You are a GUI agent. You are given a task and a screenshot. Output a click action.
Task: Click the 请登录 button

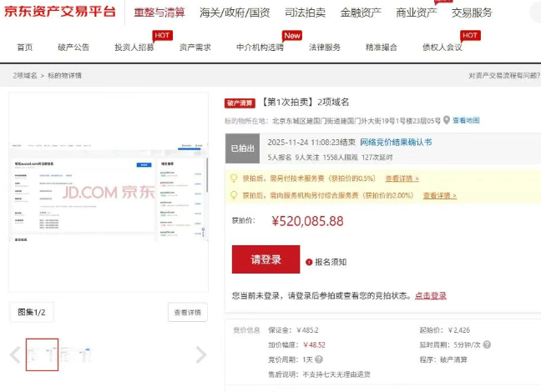coord(265,259)
